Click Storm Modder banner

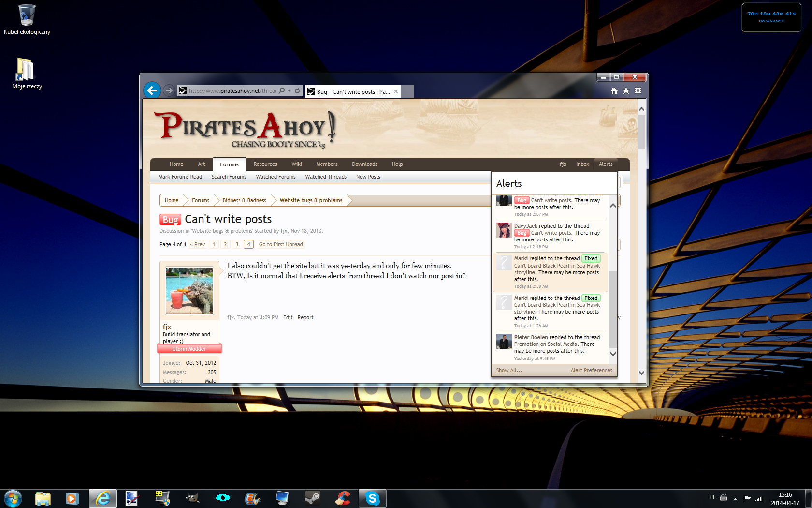pos(189,349)
